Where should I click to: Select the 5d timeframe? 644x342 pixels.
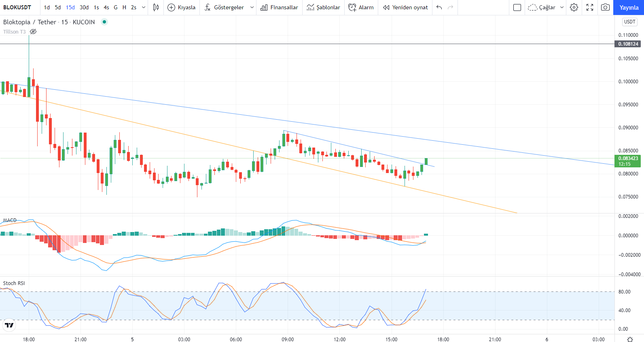[58, 7]
